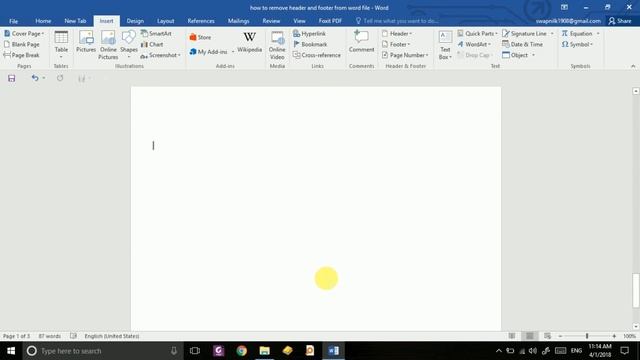This screenshot has width=640, height=360.
Task: Click the account email swapnilk1988@gmail.com
Action: [568, 21]
